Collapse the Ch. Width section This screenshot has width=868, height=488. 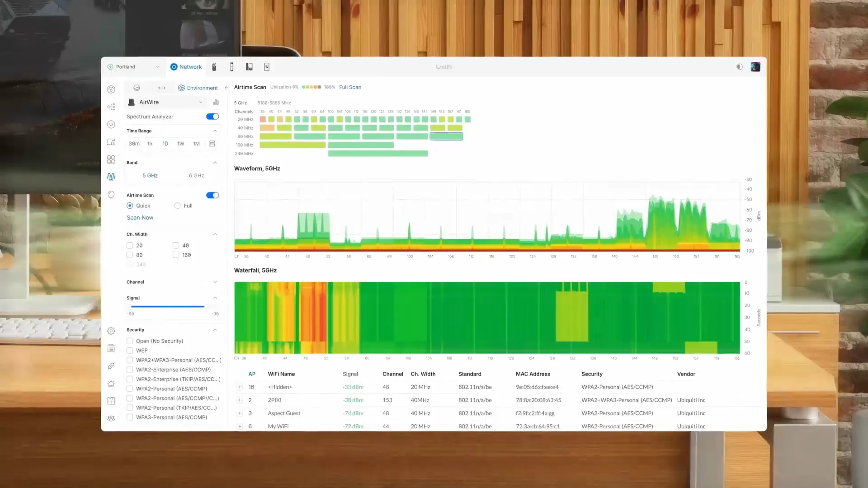[215, 235]
